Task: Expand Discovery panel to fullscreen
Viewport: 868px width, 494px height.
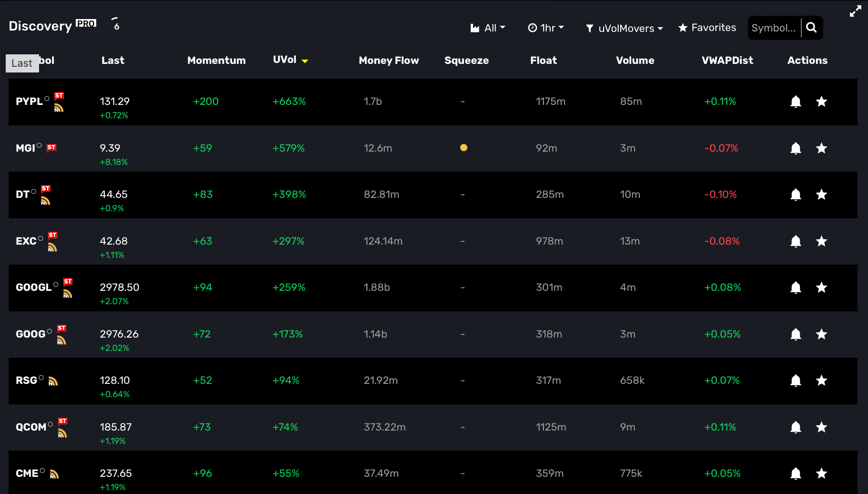Action: 856,11
